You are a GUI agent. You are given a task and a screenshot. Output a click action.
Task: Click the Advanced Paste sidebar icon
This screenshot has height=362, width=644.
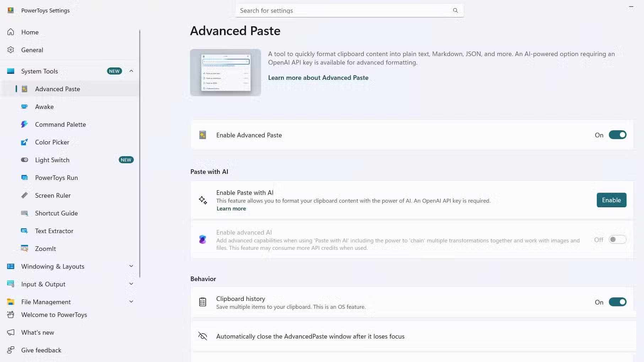(25, 89)
